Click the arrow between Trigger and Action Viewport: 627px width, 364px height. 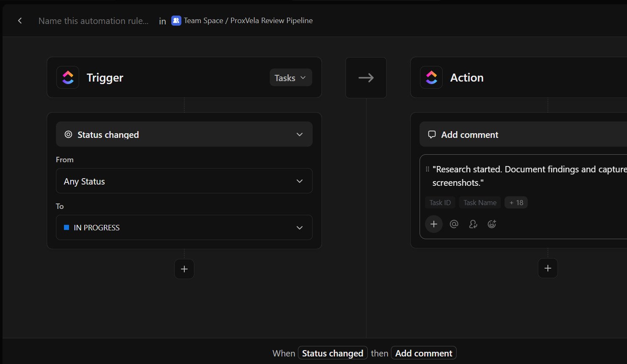coord(366,78)
